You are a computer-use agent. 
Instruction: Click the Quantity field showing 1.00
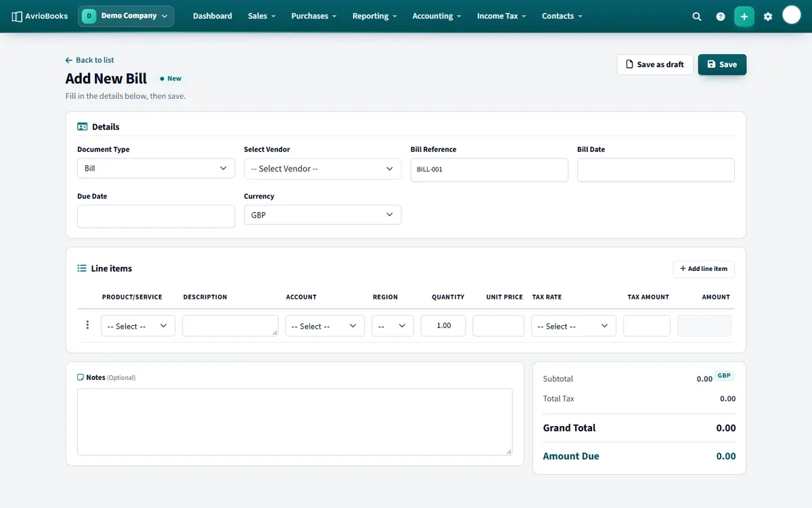[x=443, y=326]
